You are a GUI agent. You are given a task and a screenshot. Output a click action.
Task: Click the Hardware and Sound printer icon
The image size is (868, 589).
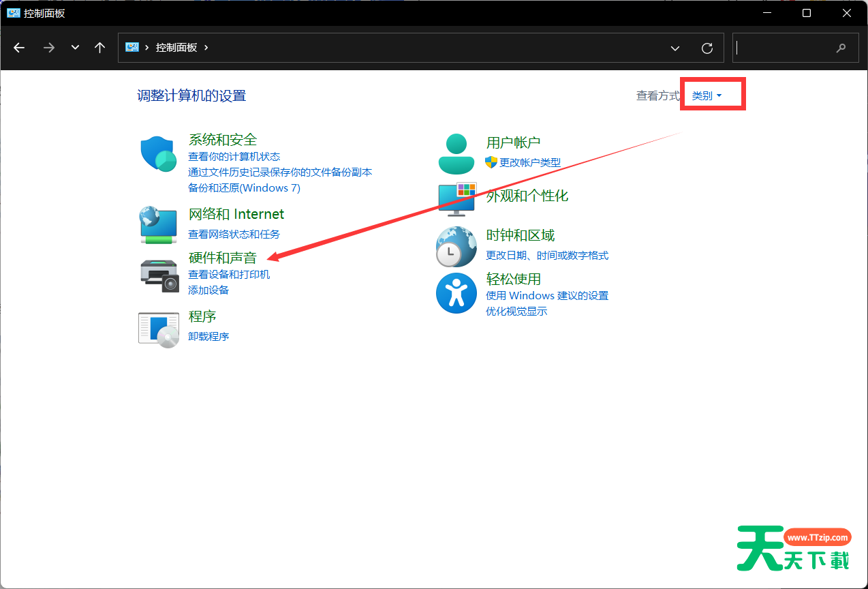159,275
